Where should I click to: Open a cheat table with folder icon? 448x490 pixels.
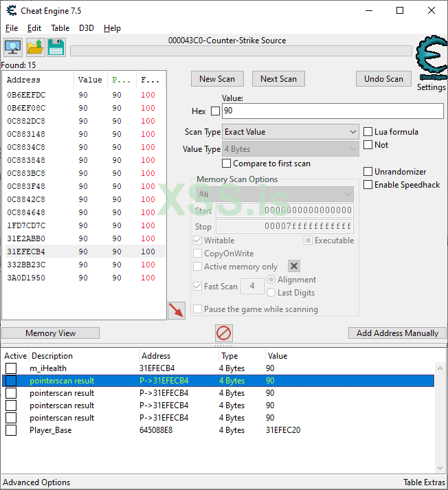(x=35, y=47)
